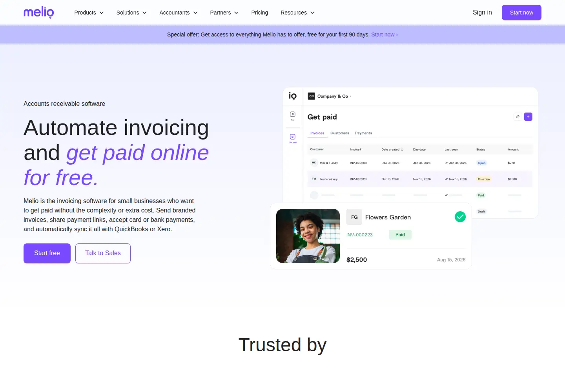Click the $2,500 amount on the invoice card

(x=357, y=260)
